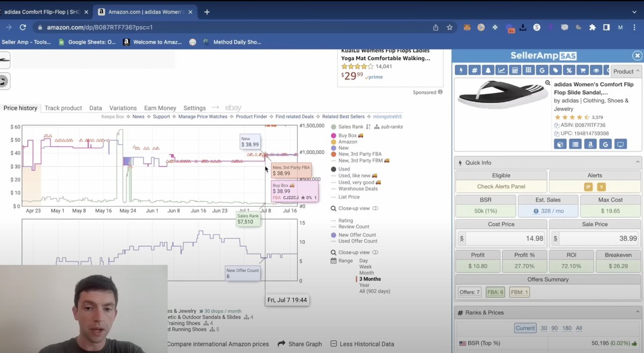Click the list rows icon below UPC
Image resolution: width=644 pixels, height=353 pixels.
point(575,144)
